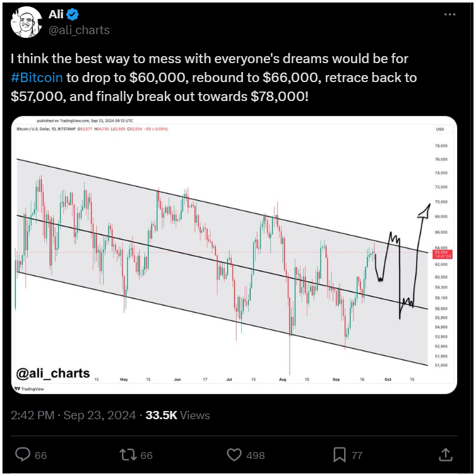Click the TradingView logo in the chart corner
Screen dimensions: 476x476
coord(29,389)
